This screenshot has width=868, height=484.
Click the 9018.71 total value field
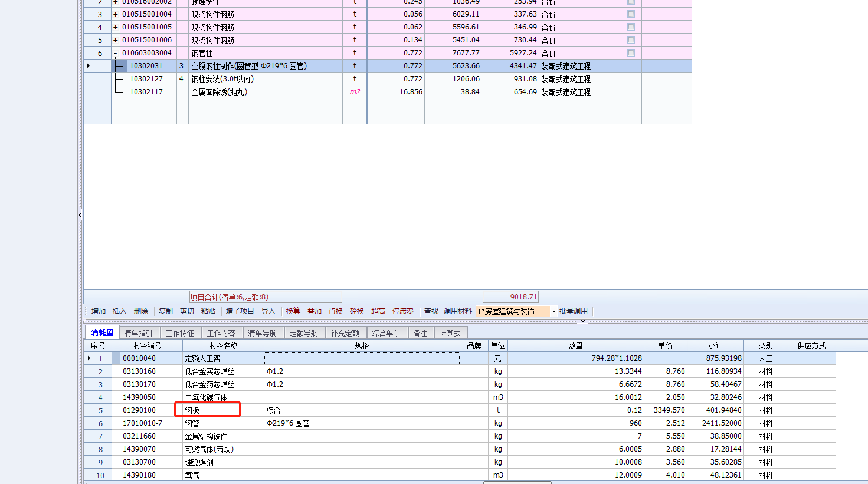click(510, 297)
